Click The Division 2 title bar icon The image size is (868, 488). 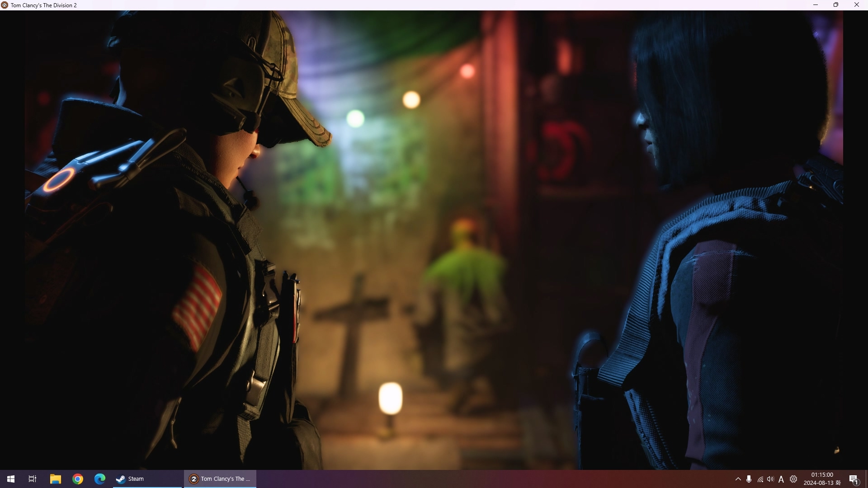tap(5, 5)
